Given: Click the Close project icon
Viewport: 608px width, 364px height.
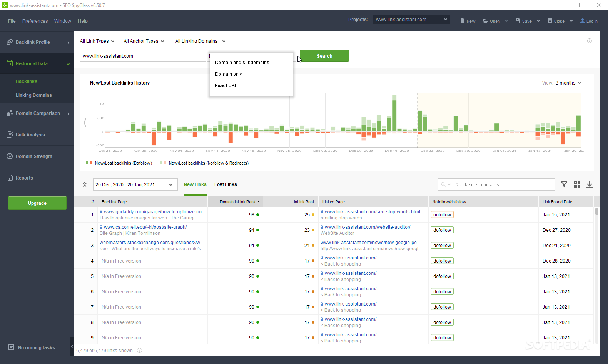Looking at the screenshot, I should click(550, 21).
